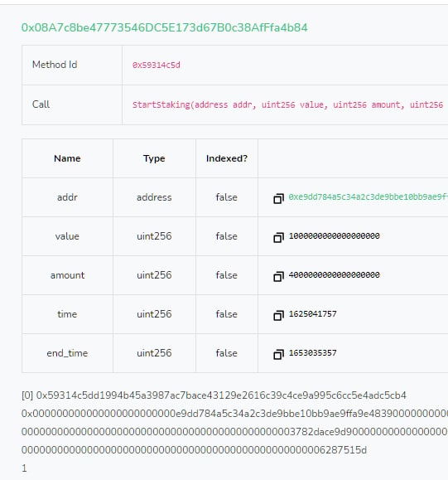Select the method id 0x59314c5d
448x480 pixels.
coord(157,65)
